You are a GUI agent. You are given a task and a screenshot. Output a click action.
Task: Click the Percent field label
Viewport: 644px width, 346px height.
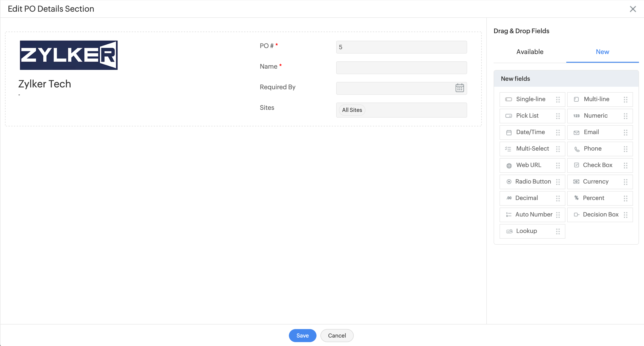593,198
